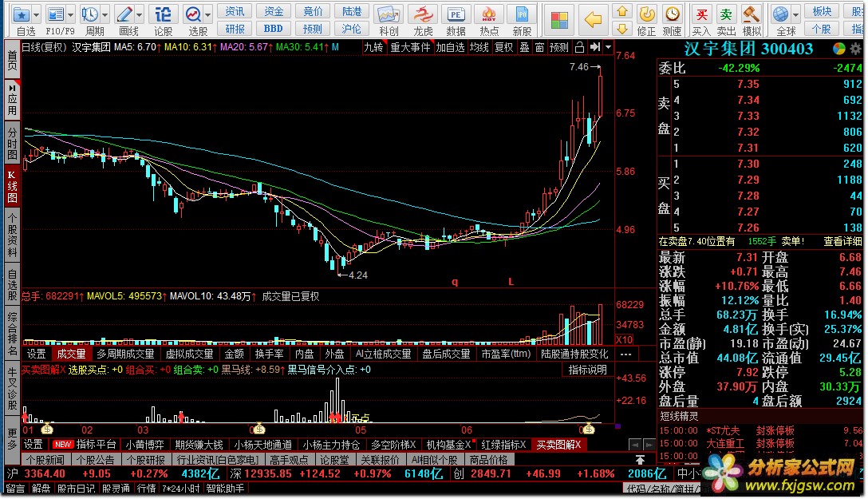868x499 pixels.
Task: Expand more volume indicators with the ... button
Action: click(626, 354)
